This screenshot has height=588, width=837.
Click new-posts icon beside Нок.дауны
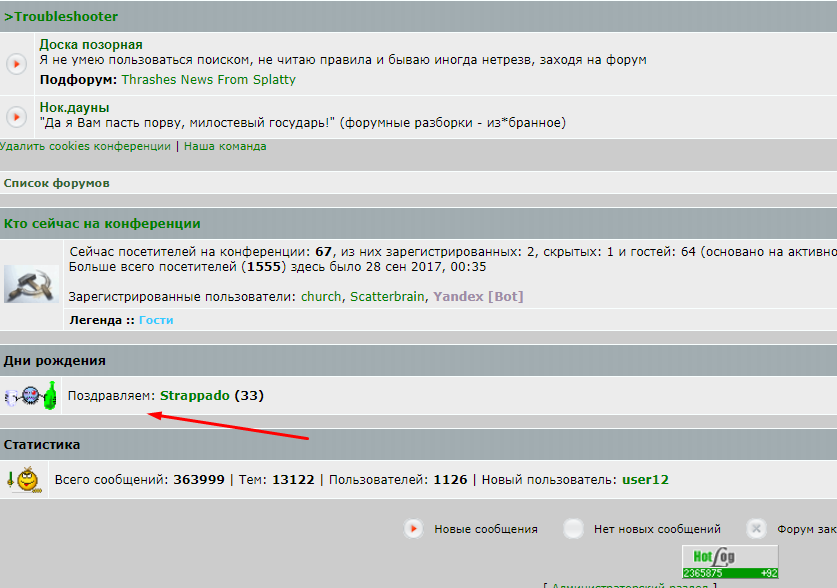17,117
